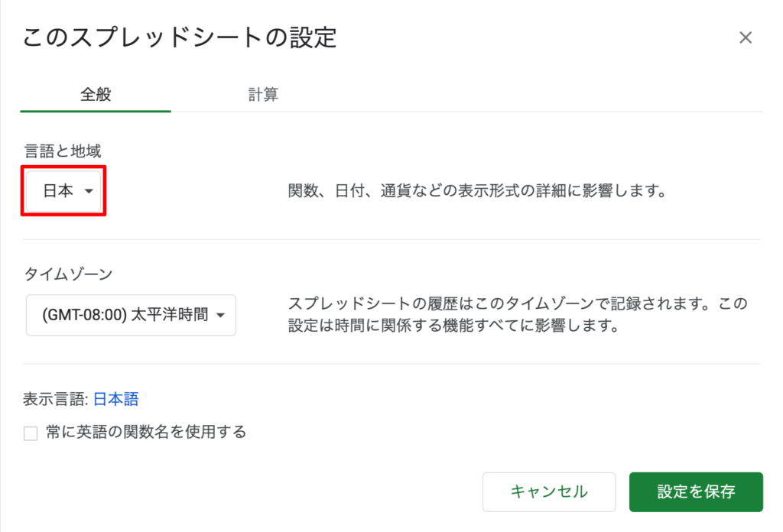Click the 常に英語の関数名を使用する label text
Screen dimensions: 783x532
coord(145,433)
